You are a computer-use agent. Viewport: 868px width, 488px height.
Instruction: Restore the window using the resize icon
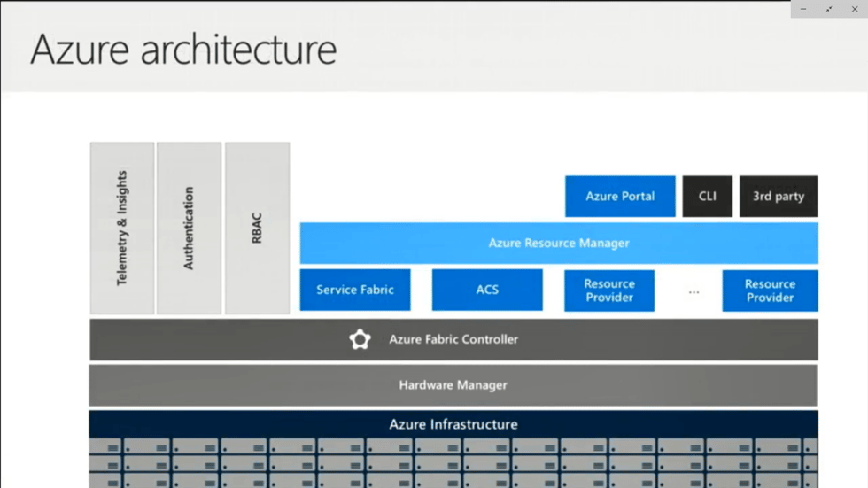pyautogui.click(x=829, y=9)
